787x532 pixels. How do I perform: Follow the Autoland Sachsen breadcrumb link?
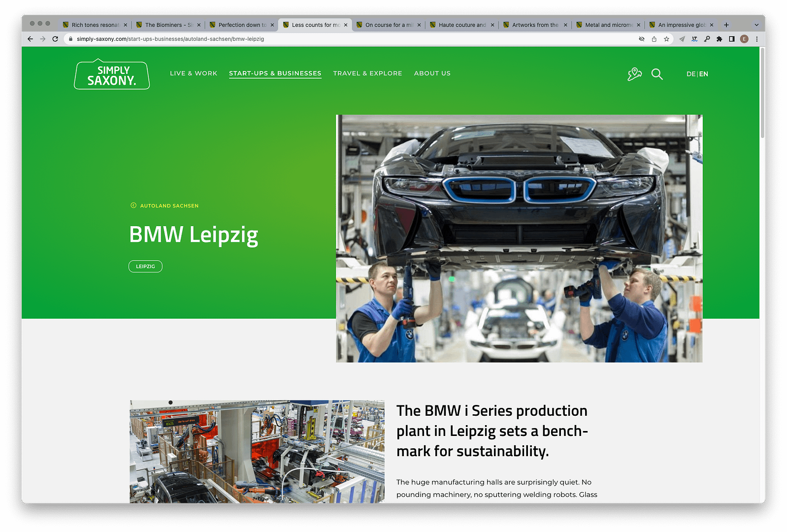click(169, 206)
